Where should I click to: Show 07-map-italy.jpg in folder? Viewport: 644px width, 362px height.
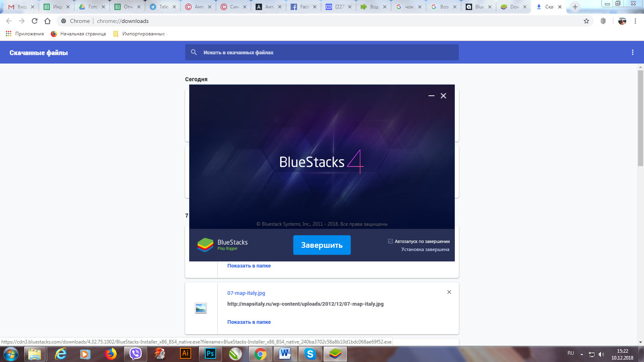pyautogui.click(x=249, y=322)
